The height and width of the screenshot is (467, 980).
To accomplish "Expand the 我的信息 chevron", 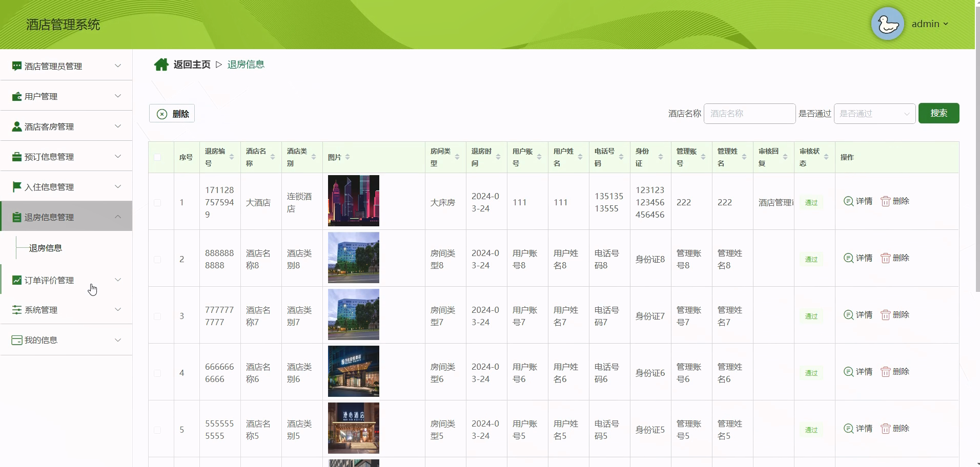I will click(x=118, y=340).
